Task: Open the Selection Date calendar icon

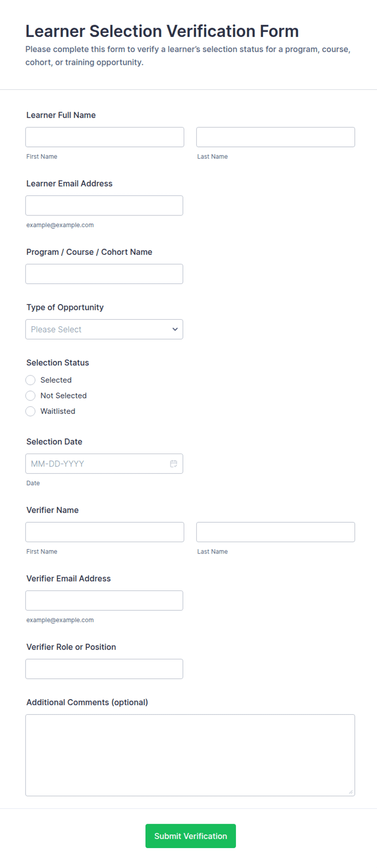Action: tap(174, 463)
